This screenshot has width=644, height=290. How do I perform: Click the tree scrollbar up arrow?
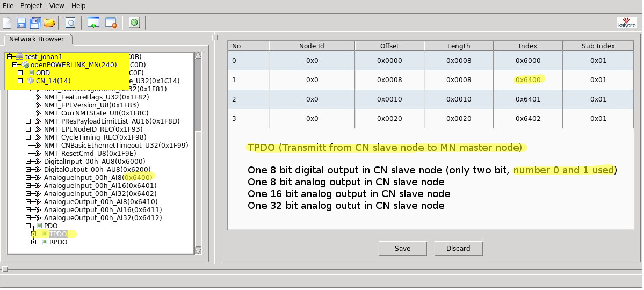tap(198, 55)
